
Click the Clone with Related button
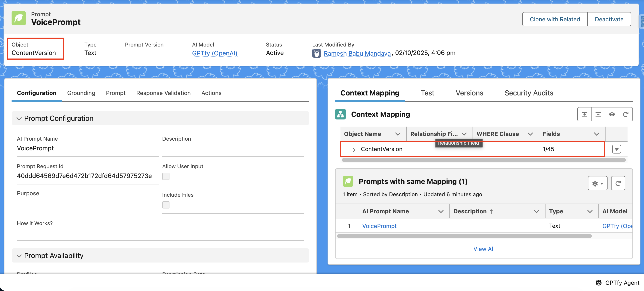pos(555,19)
